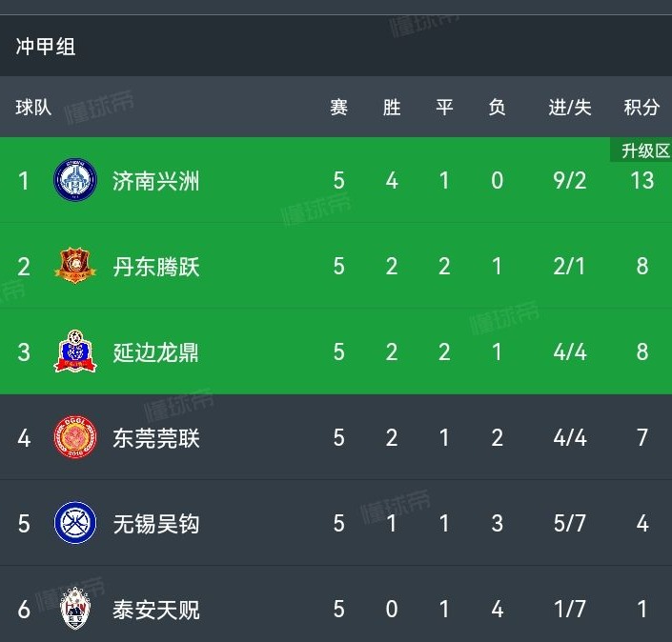This screenshot has width=672, height=642.
Task: Click the 球队 column header
Action: (33, 107)
